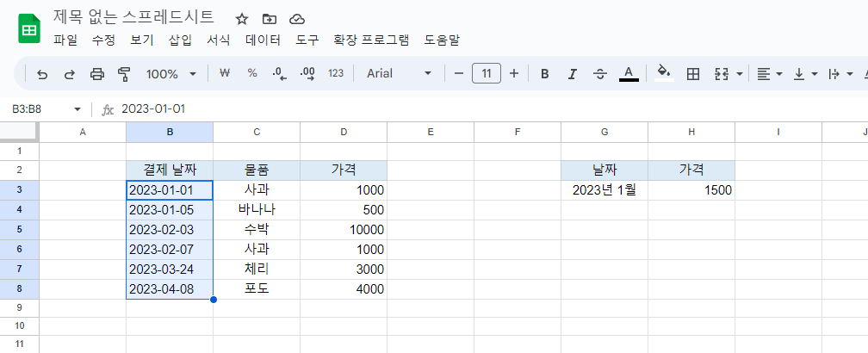
Task: Click the font size field showing 11
Action: tap(487, 73)
